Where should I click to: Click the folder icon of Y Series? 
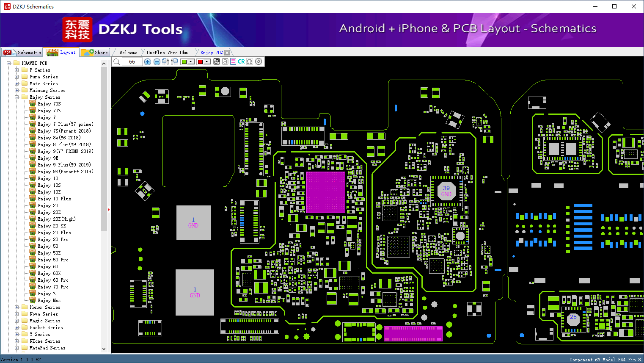pos(25,334)
